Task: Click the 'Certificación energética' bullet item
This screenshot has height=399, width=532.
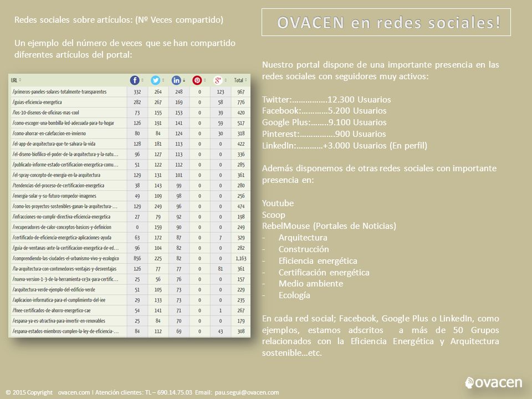Action: point(324,273)
